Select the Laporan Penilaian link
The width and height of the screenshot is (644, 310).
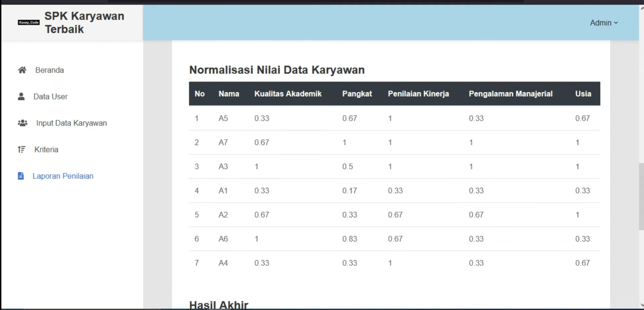pyautogui.click(x=63, y=176)
